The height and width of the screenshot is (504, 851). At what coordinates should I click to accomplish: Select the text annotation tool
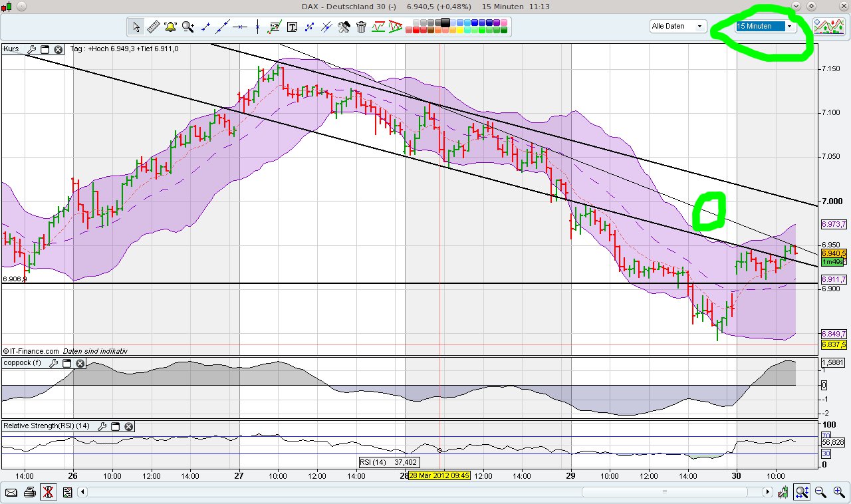click(x=293, y=27)
